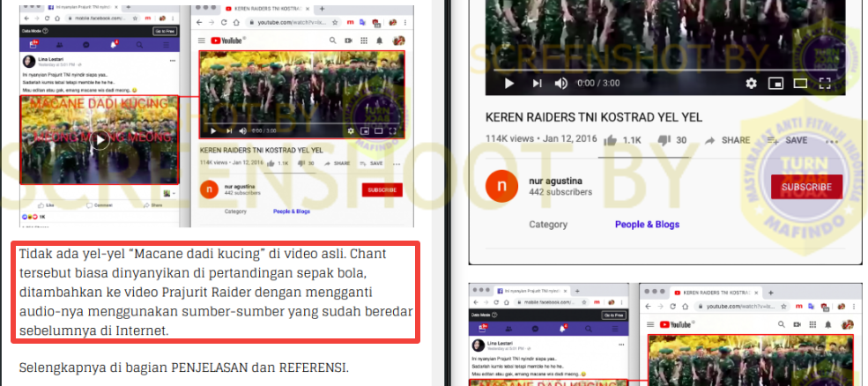Click the 0:00 / 3:00 time in enlarged crop
This screenshot has width=868, height=386.
point(598,83)
